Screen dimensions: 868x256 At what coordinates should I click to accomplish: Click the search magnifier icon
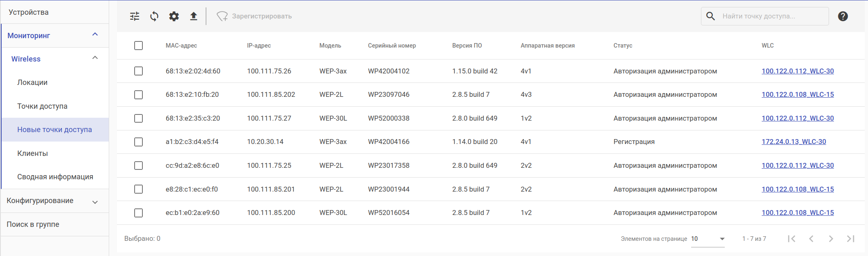point(710,16)
